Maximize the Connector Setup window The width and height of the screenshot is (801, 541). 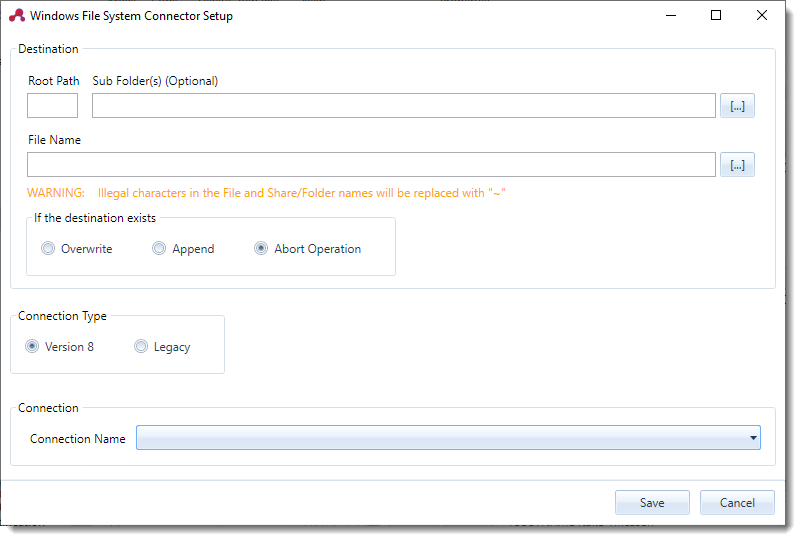[x=716, y=16]
